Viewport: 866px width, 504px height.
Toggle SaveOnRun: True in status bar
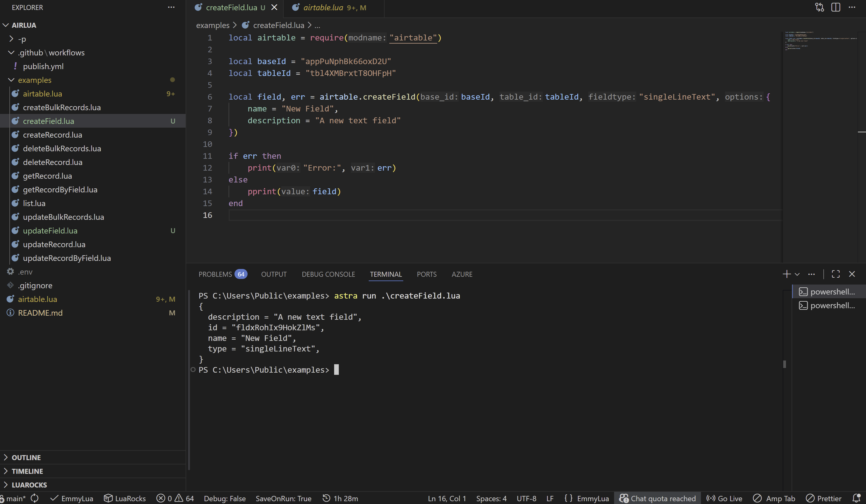(x=283, y=498)
